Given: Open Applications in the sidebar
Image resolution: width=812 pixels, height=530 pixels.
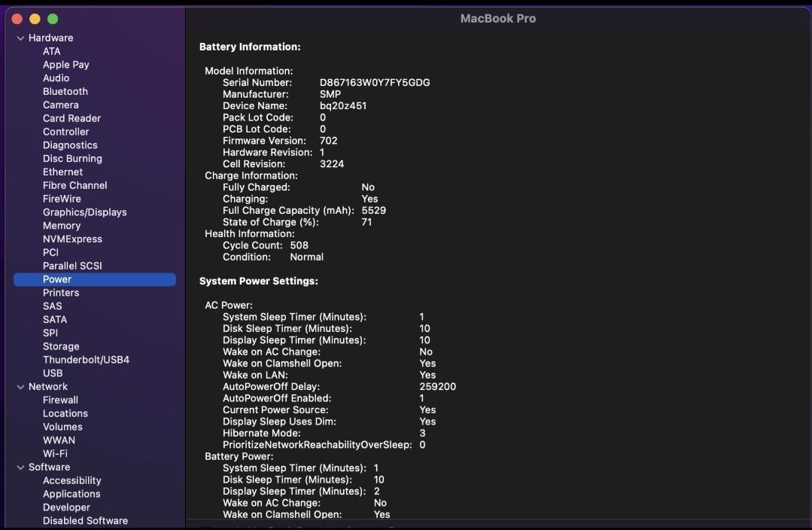Looking at the screenshot, I should click(x=71, y=495).
